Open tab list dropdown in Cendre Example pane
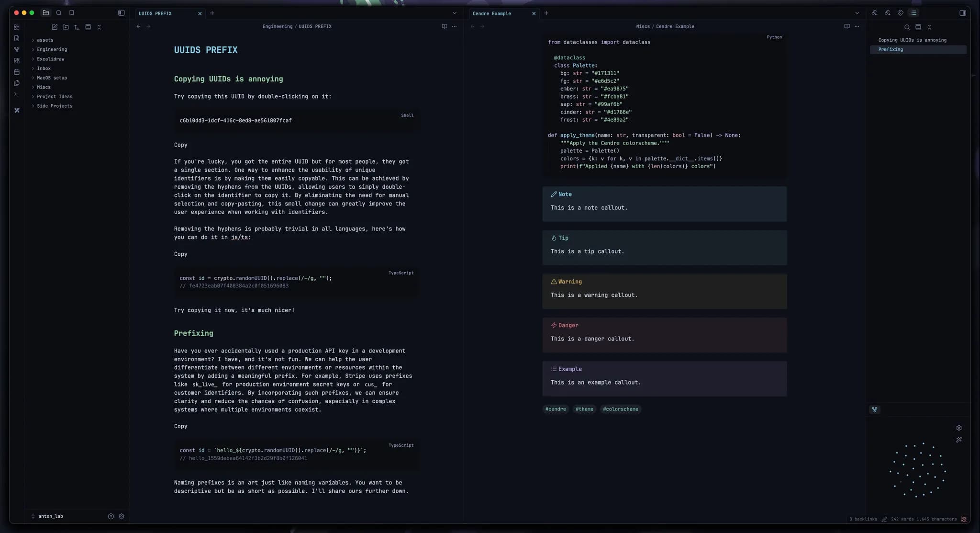 pyautogui.click(x=857, y=13)
